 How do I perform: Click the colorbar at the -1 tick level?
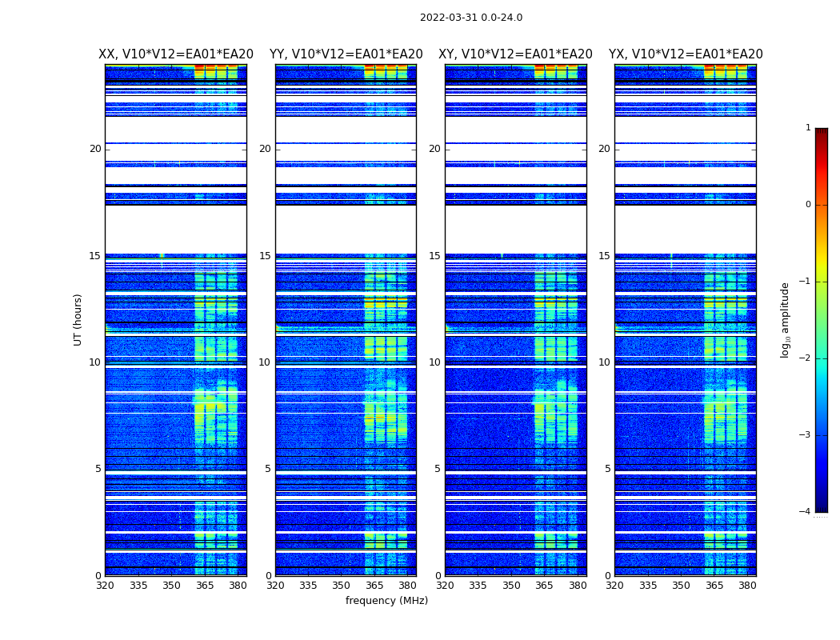point(822,282)
